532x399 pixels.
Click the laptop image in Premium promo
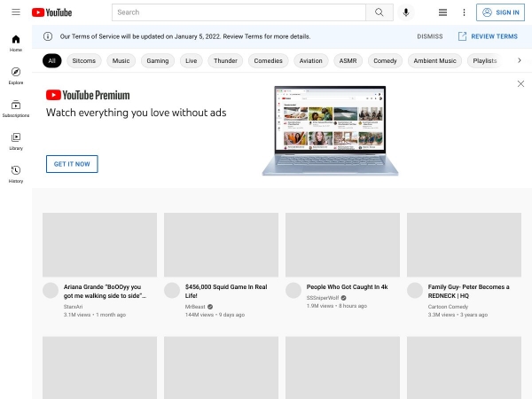330,130
